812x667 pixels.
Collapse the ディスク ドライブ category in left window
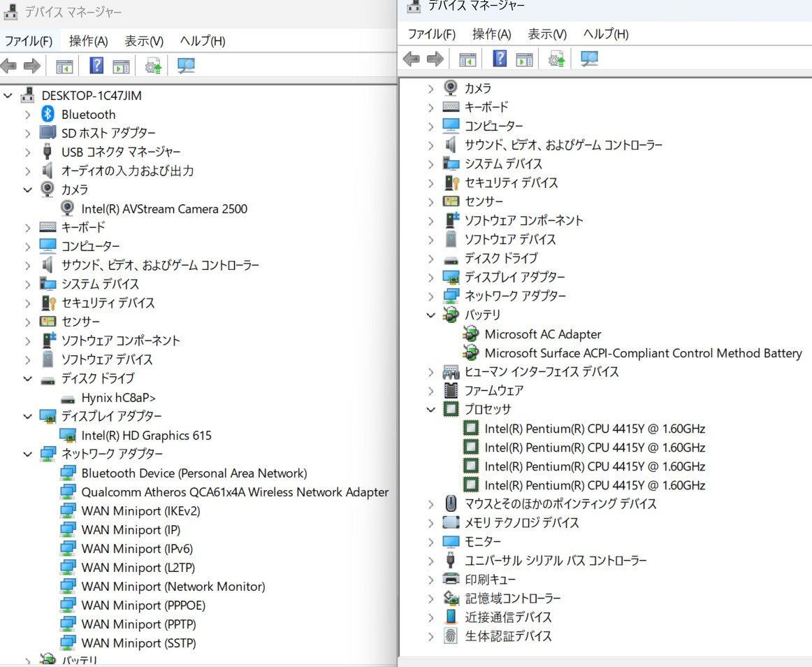coord(27,378)
